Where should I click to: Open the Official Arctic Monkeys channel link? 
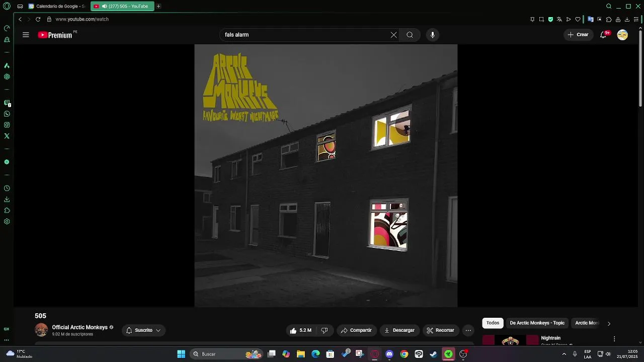point(79,327)
